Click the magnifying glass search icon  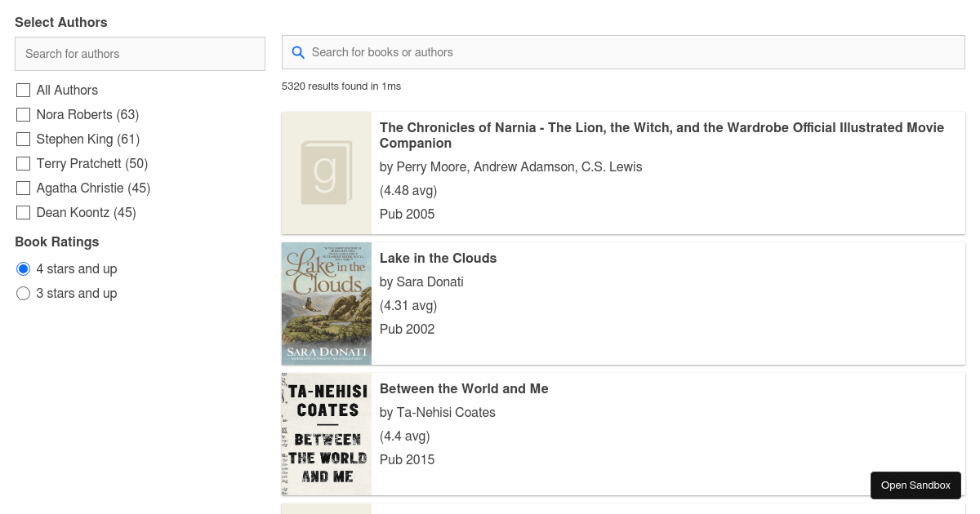tap(298, 52)
